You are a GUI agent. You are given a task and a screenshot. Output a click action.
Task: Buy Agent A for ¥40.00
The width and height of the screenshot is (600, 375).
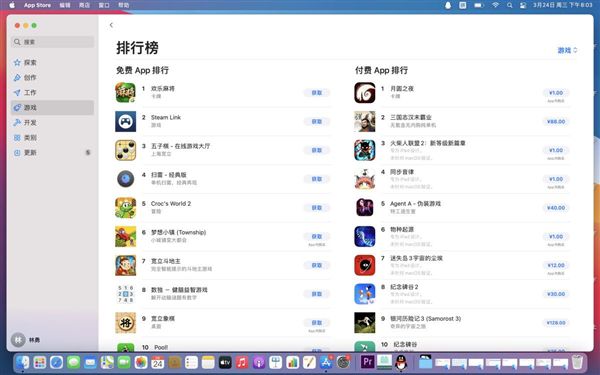pyautogui.click(x=556, y=208)
